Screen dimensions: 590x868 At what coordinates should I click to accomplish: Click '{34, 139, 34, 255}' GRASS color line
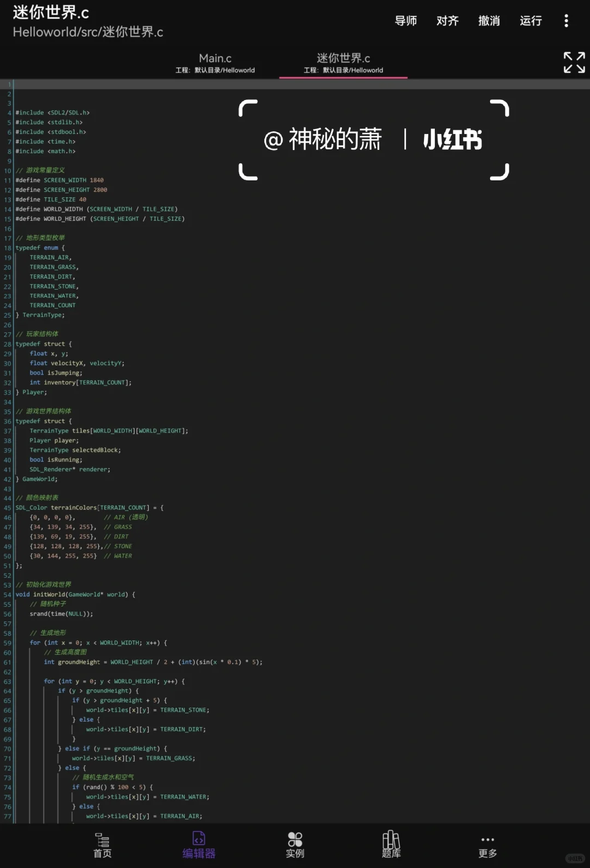[x=81, y=527]
